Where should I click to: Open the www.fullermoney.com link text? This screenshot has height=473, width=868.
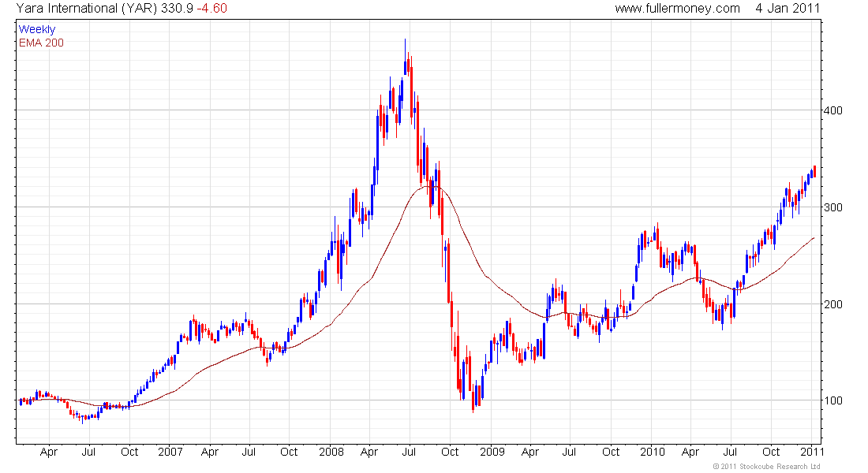[677, 9]
